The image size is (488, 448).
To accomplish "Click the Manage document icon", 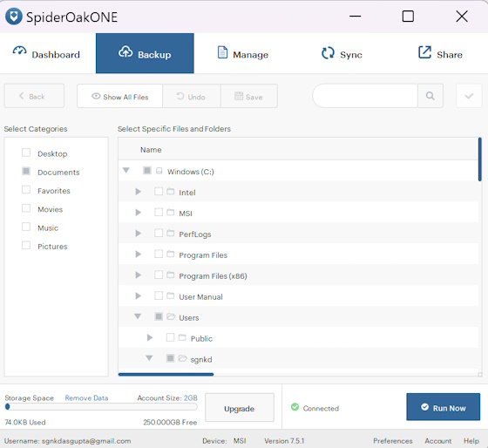I will [222, 52].
